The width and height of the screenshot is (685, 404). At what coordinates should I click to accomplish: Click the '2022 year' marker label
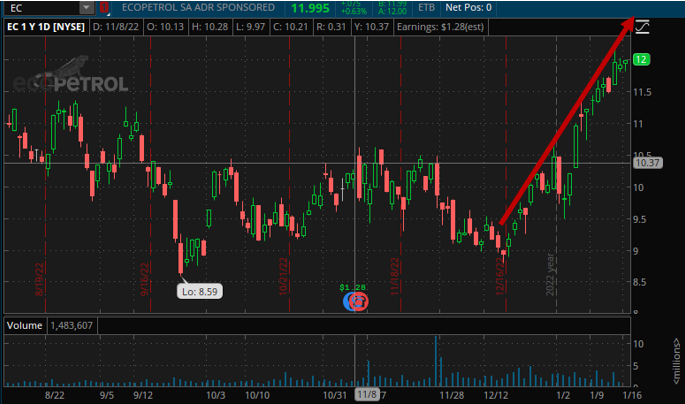pyautogui.click(x=550, y=274)
